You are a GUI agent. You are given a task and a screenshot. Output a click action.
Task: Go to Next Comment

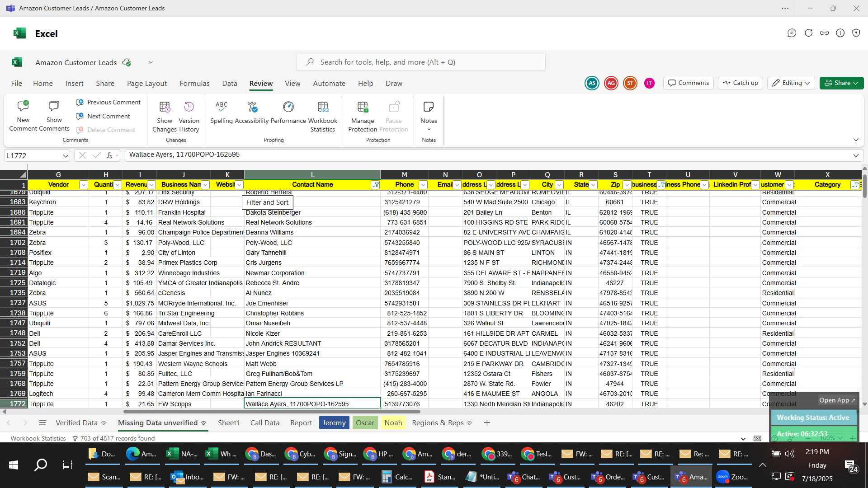click(103, 116)
